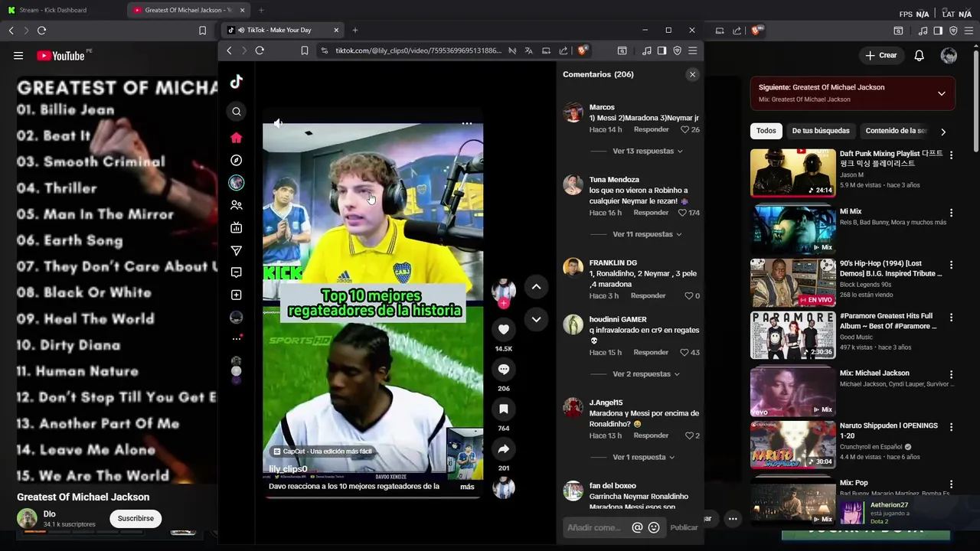Open TikTok search in the sidebar
This screenshot has width=980, height=551.
[x=237, y=112]
